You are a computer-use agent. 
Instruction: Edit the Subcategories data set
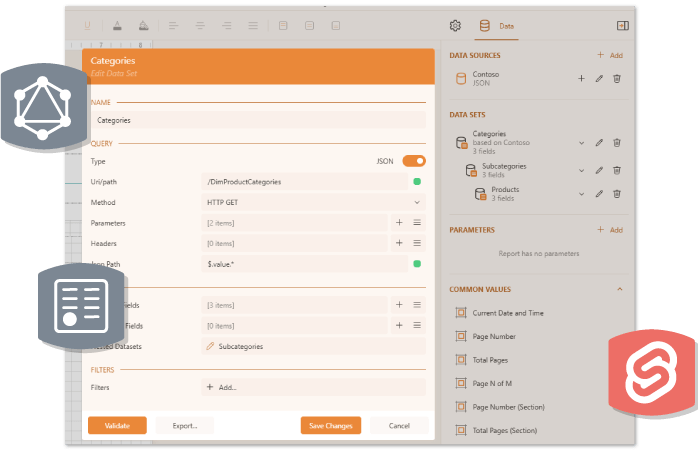[599, 170]
